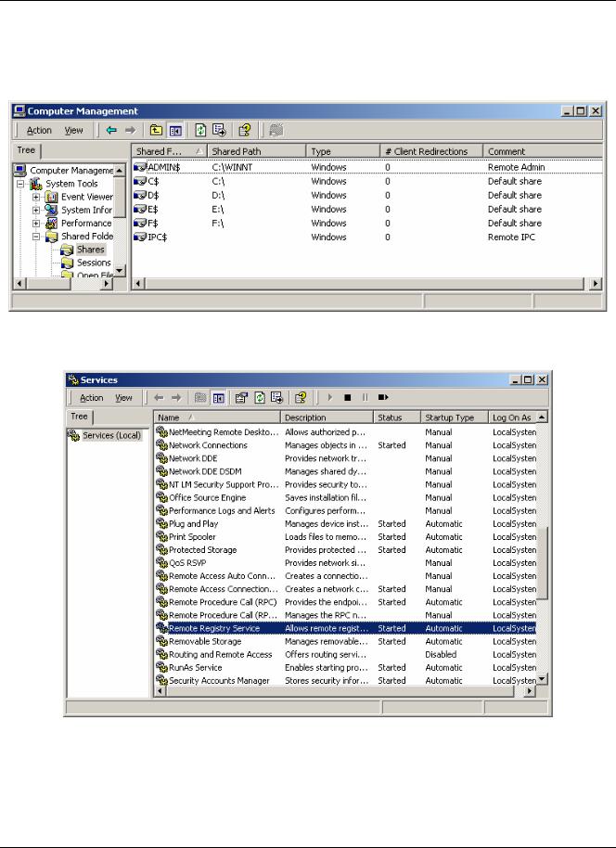The image size is (616, 848).
Task: Sort services by Status column
Action: coord(397,418)
